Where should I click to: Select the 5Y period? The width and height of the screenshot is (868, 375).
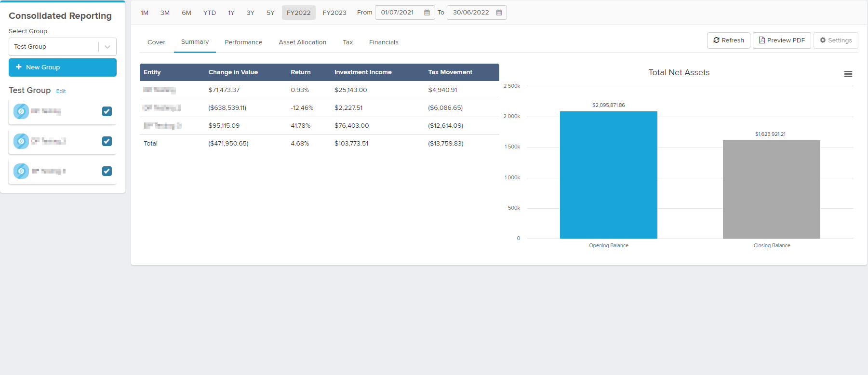(x=270, y=13)
